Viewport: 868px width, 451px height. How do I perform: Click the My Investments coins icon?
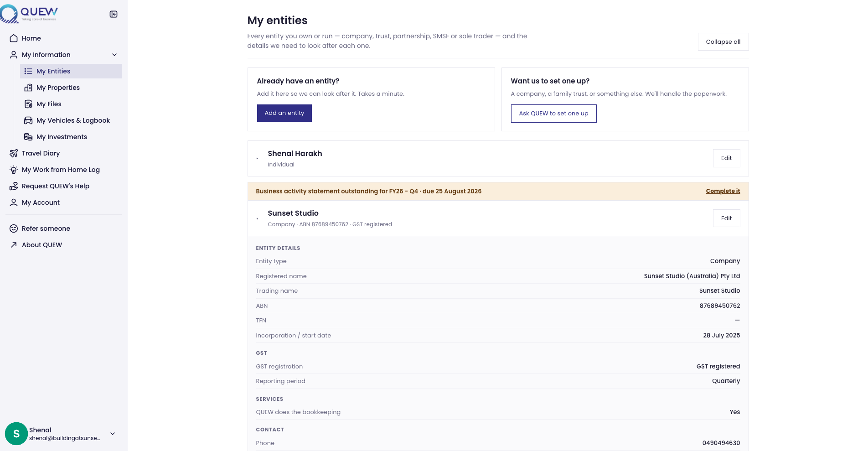tap(28, 137)
